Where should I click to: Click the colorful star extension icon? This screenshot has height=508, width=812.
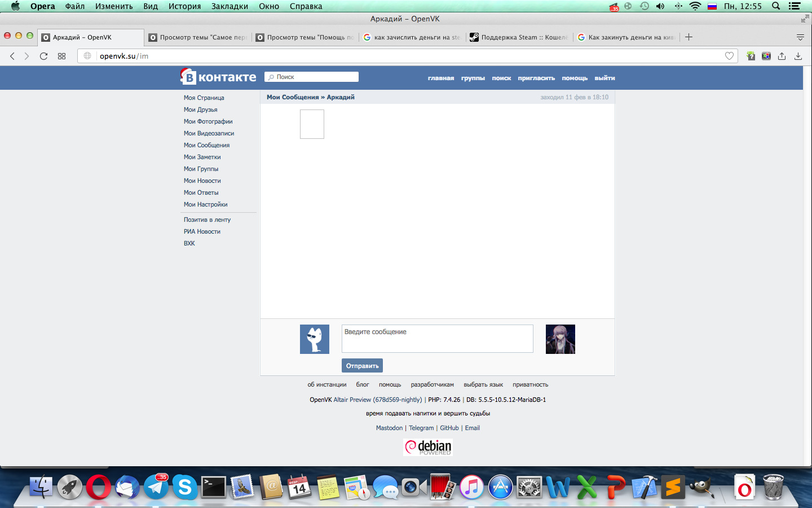(766, 56)
